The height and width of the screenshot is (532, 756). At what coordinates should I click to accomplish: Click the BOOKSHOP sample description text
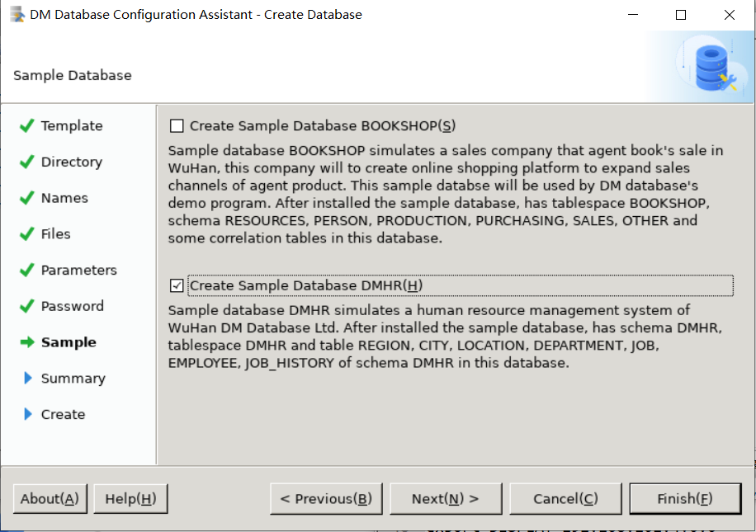tap(446, 194)
